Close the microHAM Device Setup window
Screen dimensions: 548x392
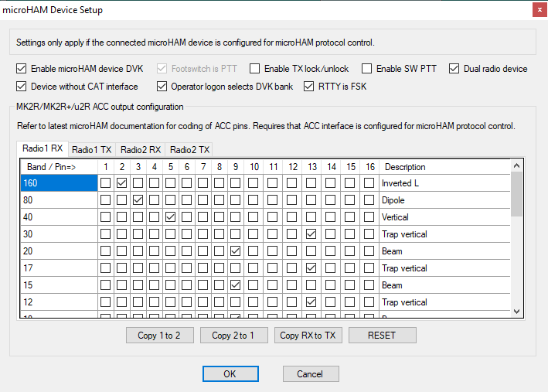click(x=539, y=10)
